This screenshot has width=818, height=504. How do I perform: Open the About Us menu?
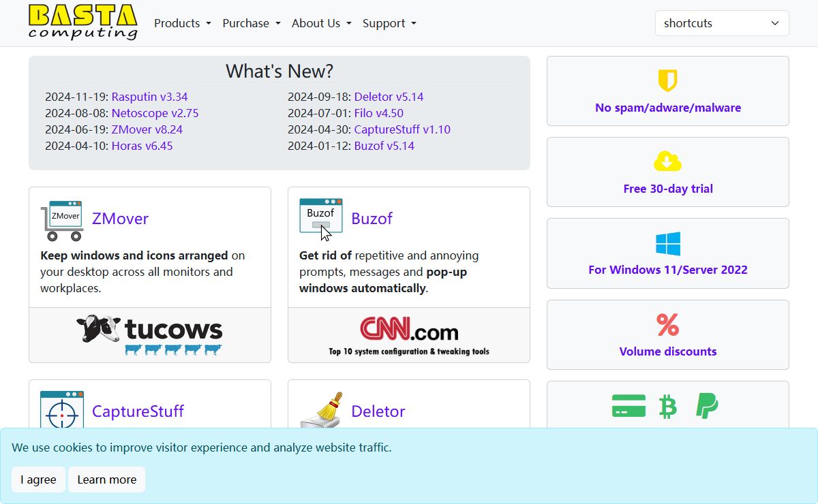coord(322,23)
